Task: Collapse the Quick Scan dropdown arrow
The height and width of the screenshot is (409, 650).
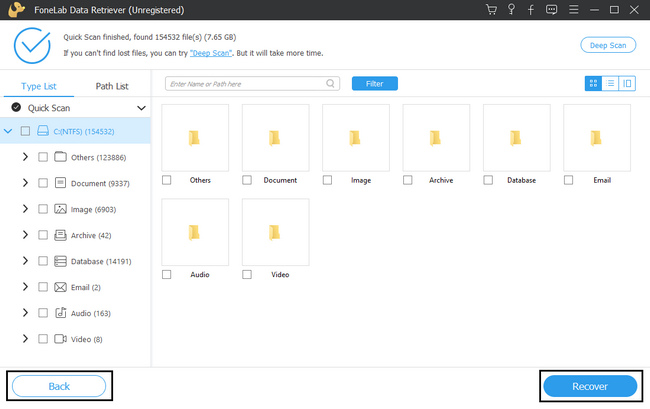Action: (x=141, y=108)
